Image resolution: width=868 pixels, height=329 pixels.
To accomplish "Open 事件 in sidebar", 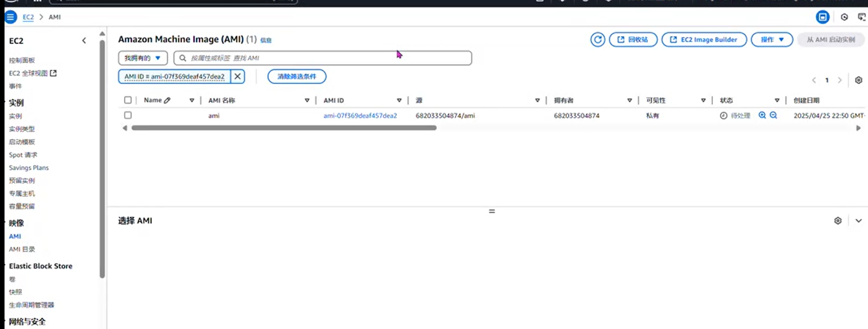I will [x=15, y=86].
